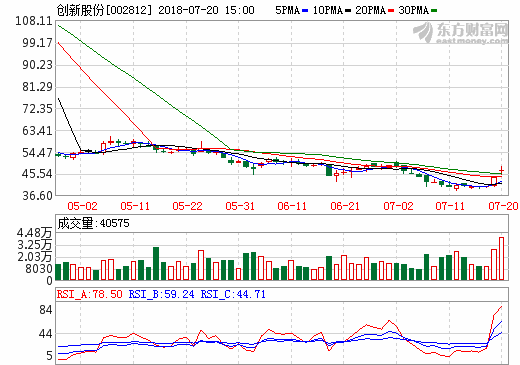
Task: Click the 54.47 price axis label
Action: [37, 153]
